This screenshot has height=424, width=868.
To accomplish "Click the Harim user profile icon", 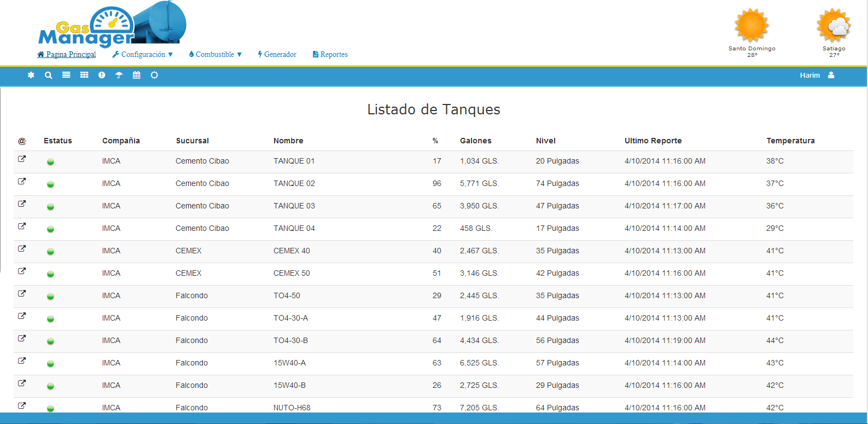I will 831,75.
